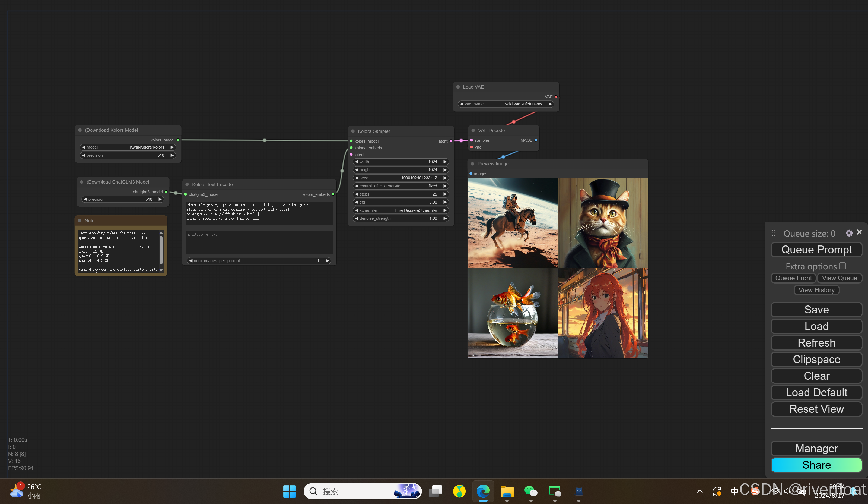Screen dimensions: 868x504
Task: Open File Explorer from the taskbar
Action: coord(507,491)
